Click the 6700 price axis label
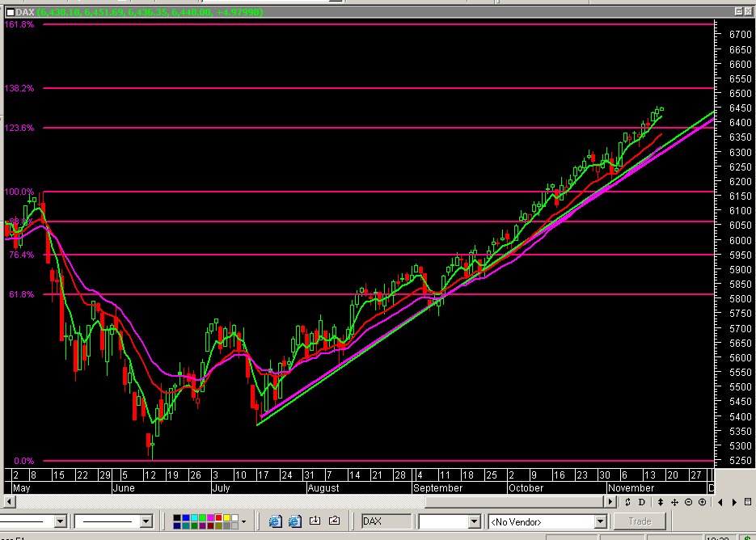The image size is (756, 540). coord(741,34)
